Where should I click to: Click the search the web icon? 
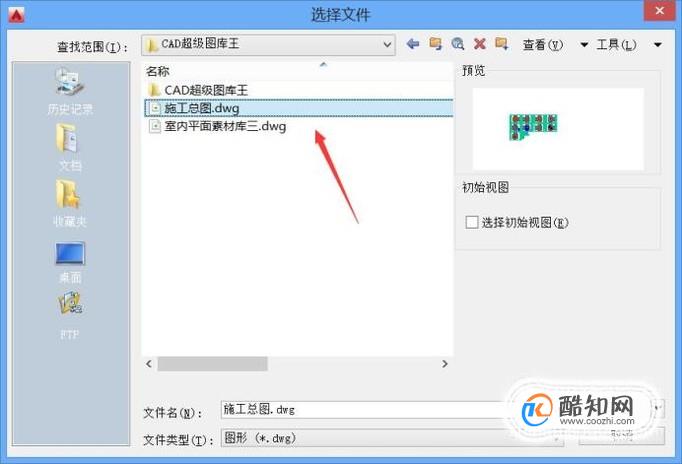(458, 44)
